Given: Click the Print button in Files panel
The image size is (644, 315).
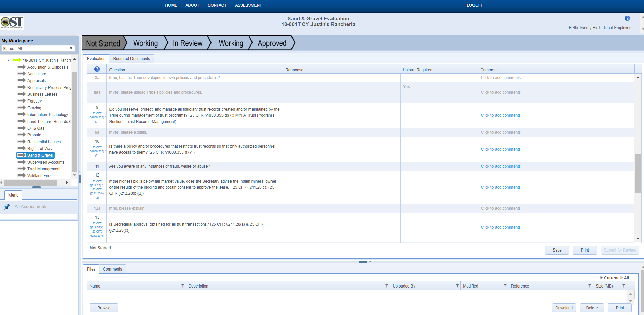Looking at the screenshot, I should click(620, 308).
